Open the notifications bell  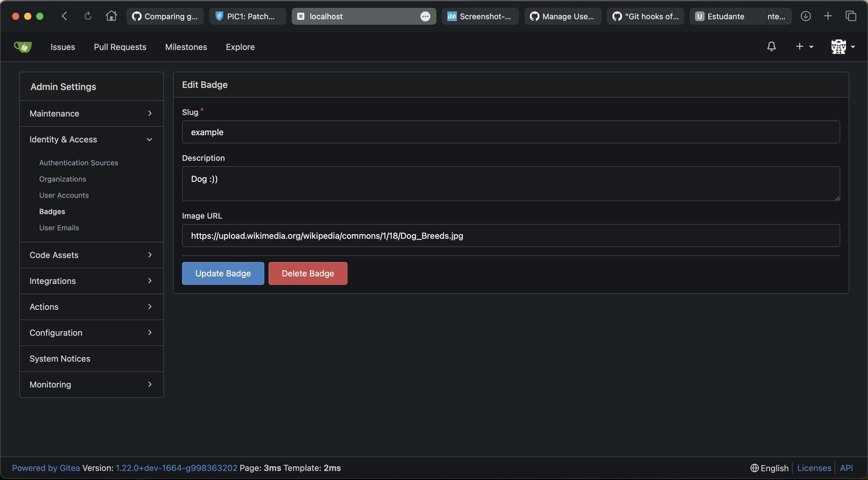pyautogui.click(x=771, y=46)
